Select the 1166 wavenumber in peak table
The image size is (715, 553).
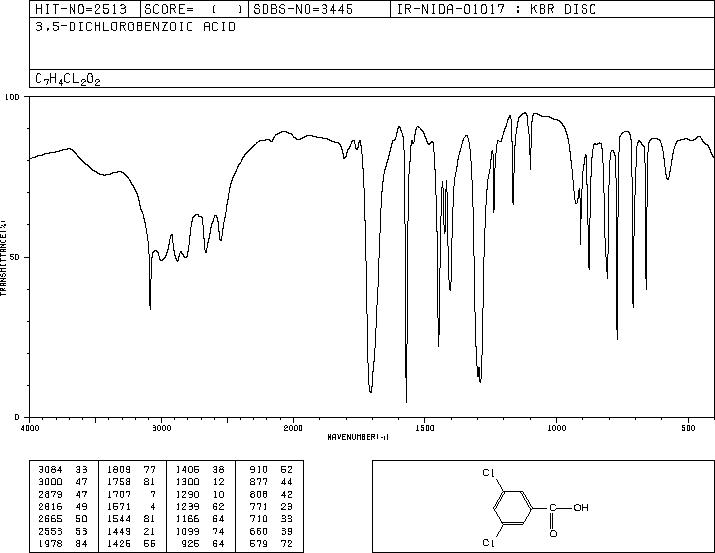187,519
